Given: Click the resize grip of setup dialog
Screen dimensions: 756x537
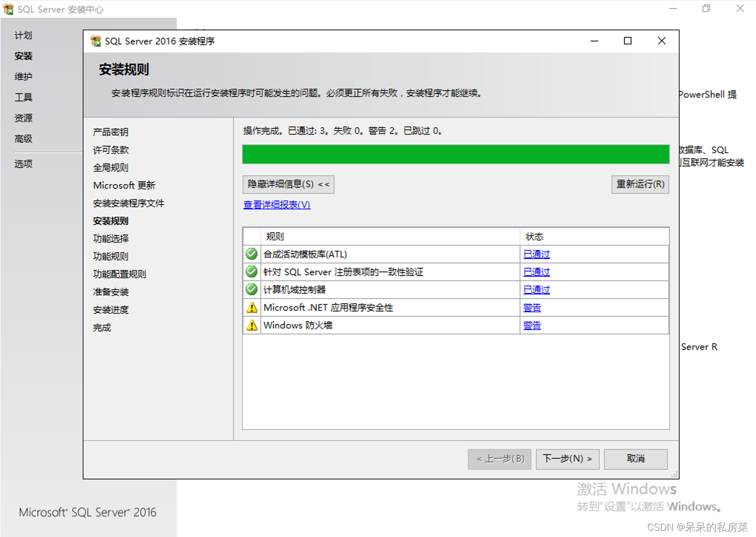Looking at the screenshot, I should 675,475.
